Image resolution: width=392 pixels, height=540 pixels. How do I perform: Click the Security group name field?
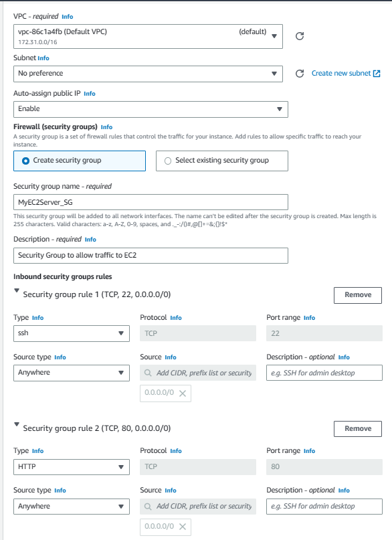[x=151, y=202]
